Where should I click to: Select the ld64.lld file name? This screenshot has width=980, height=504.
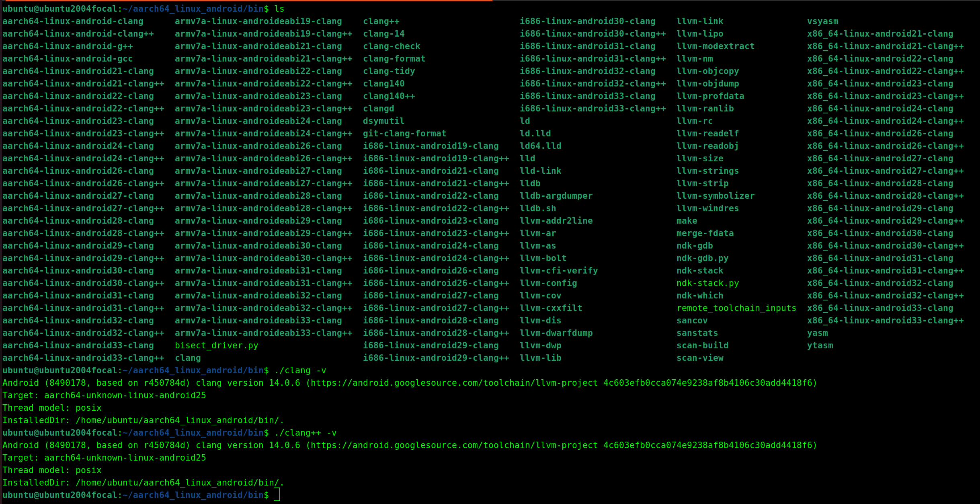pos(540,146)
